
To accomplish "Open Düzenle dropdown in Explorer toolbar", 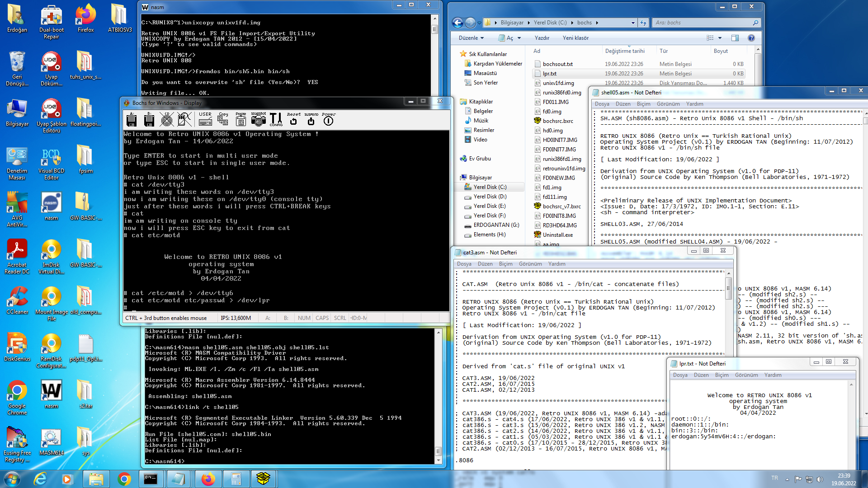I will (x=472, y=38).
